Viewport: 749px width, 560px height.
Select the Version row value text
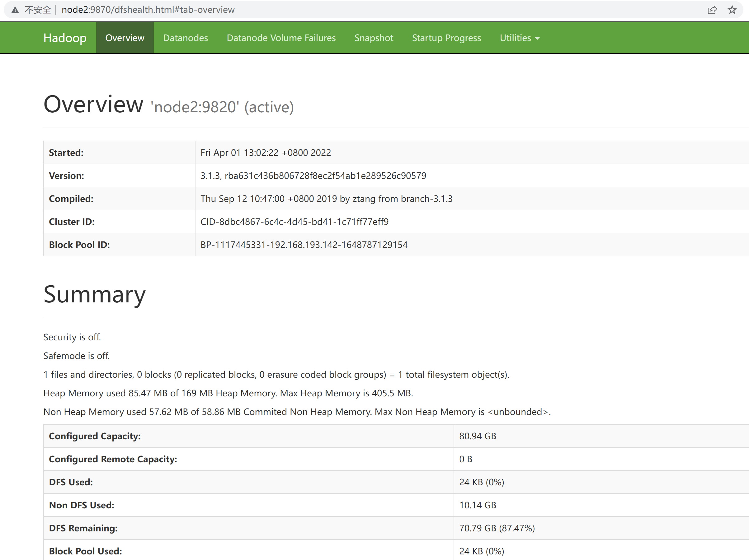tap(313, 175)
